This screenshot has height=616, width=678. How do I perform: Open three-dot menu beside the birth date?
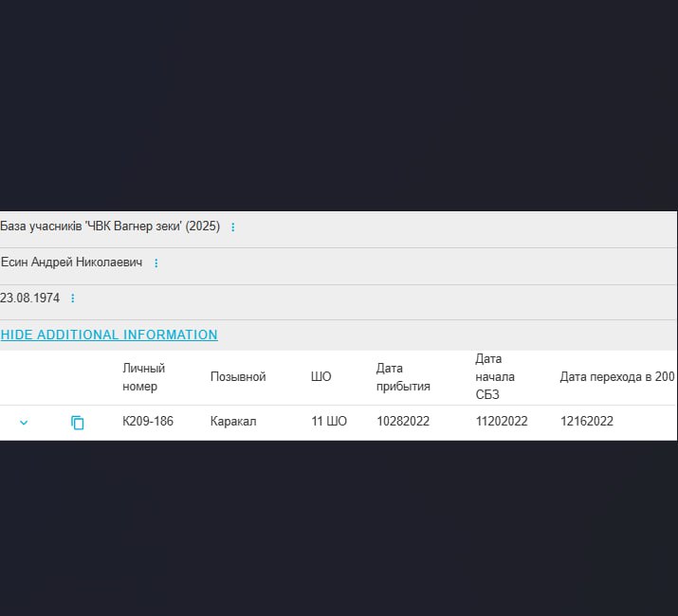pos(73,299)
